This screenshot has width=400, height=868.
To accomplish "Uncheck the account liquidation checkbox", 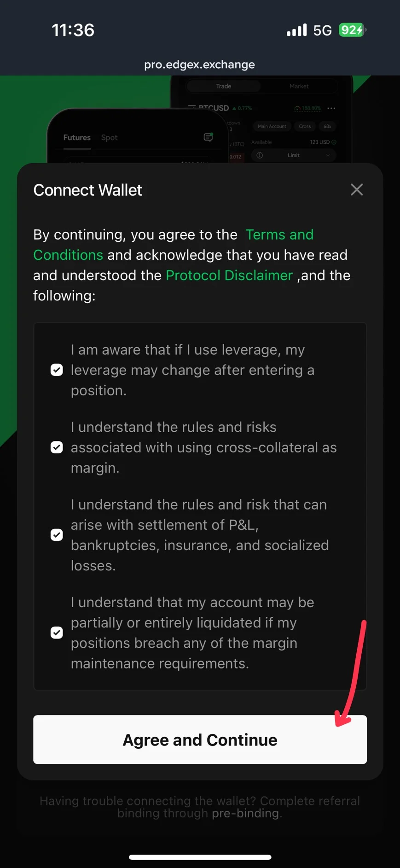I will pos(57,633).
